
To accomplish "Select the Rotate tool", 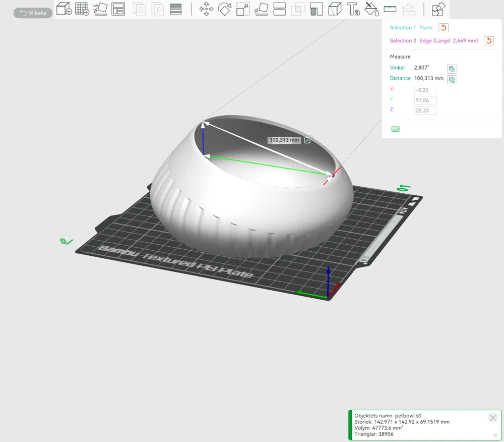I will [225, 9].
